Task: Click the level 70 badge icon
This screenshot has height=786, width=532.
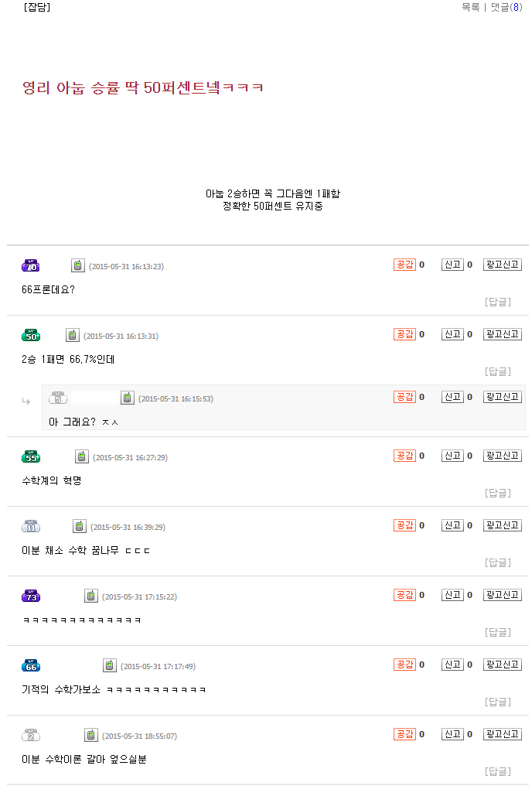Action: [31, 266]
